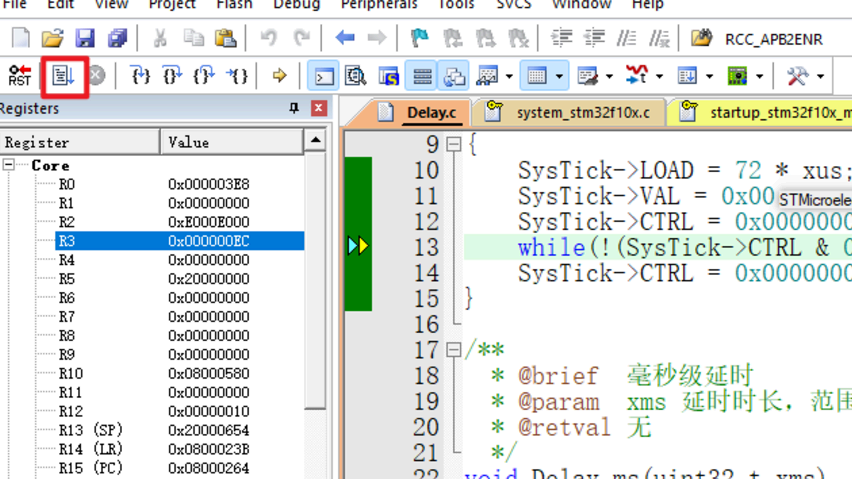Open a file with folder icon
The height and width of the screenshot is (479, 852).
[x=52, y=38]
